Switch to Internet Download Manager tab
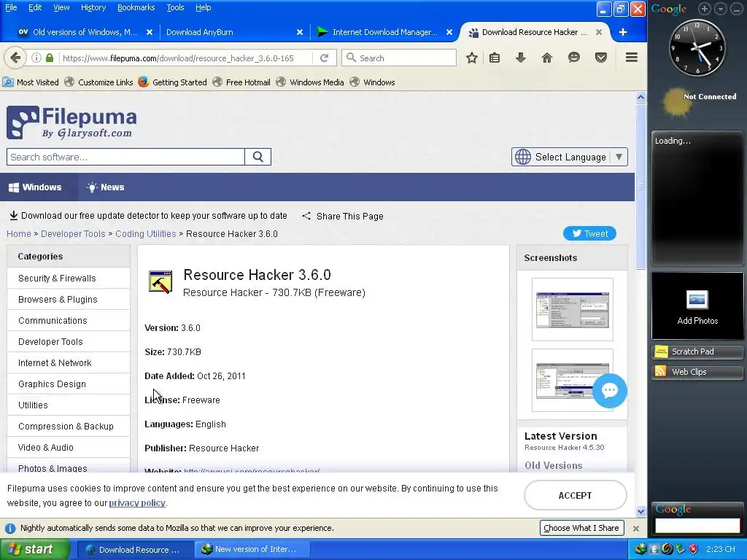The height and width of the screenshot is (560, 747). tap(384, 32)
